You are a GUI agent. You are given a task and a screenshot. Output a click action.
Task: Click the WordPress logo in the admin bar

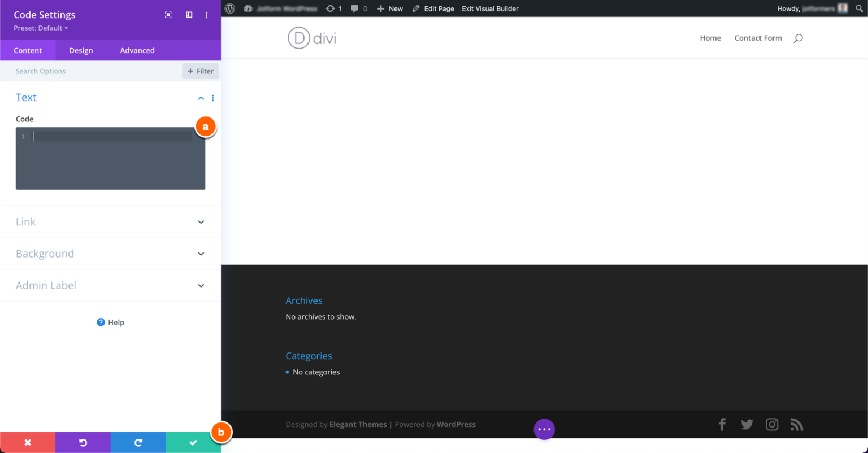[229, 8]
